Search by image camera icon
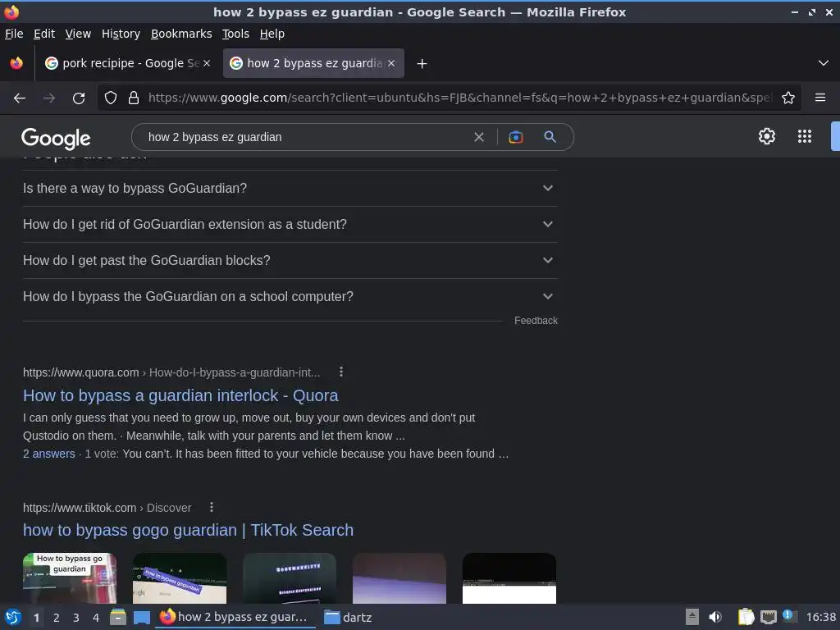Viewport: 840px width, 630px height. pyautogui.click(x=516, y=137)
